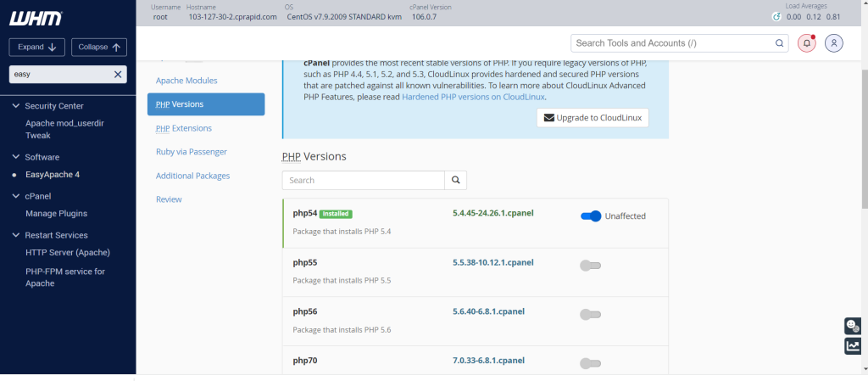Click the php56 package name
The height and width of the screenshot is (381, 868).
click(x=305, y=311)
